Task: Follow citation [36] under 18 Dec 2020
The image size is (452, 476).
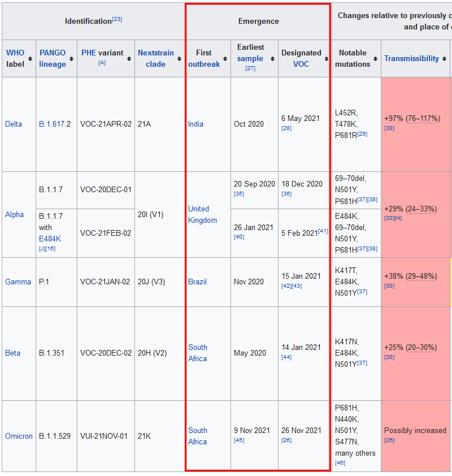Action: pos(286,194)
